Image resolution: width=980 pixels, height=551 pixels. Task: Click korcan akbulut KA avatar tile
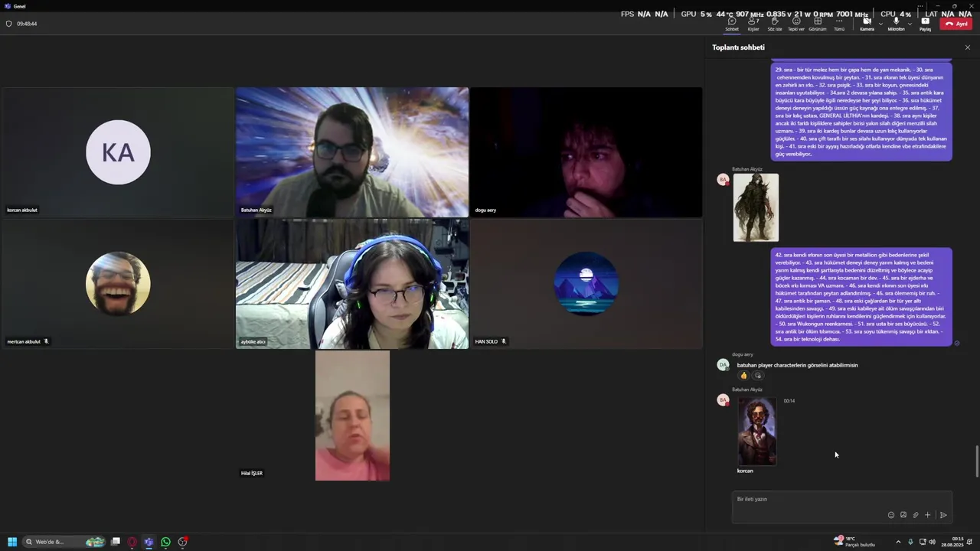tap(118, 152)
